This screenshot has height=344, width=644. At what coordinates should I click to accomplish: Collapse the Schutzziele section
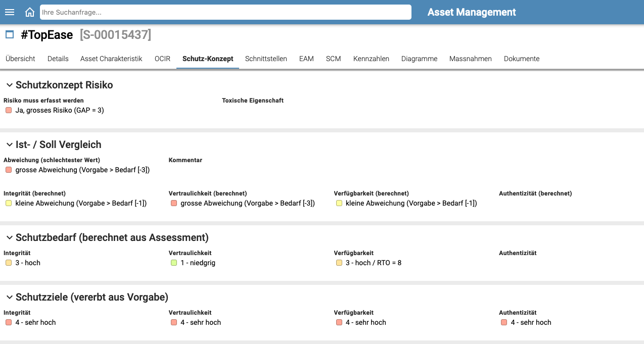pos(9,297)
